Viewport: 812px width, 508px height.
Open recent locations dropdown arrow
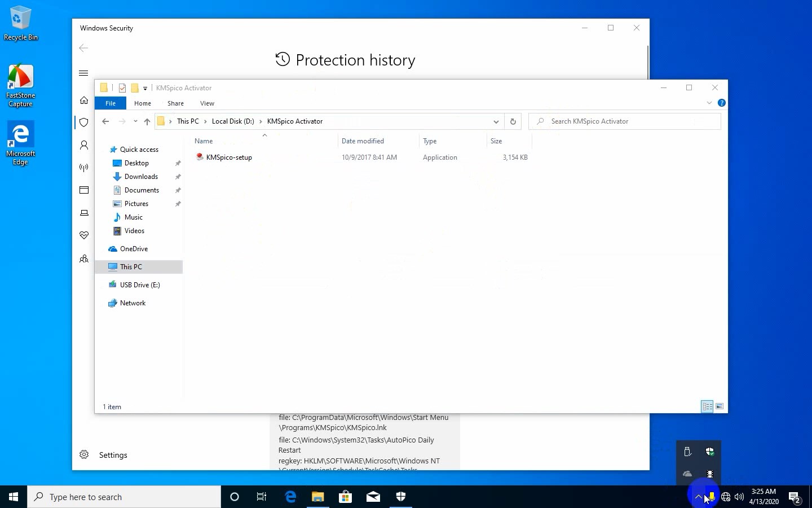(x=135, y=121)
